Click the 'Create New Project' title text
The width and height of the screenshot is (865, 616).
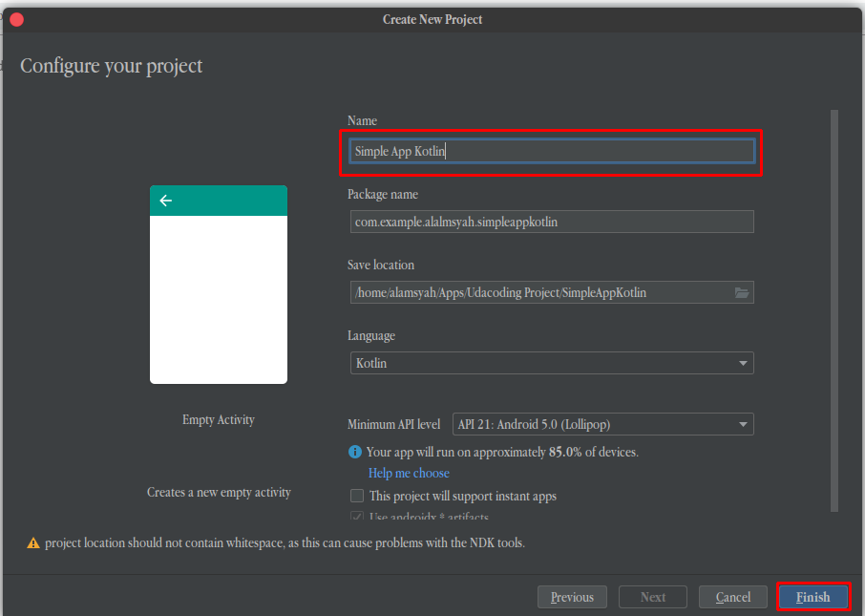click(x=432, y=20)
